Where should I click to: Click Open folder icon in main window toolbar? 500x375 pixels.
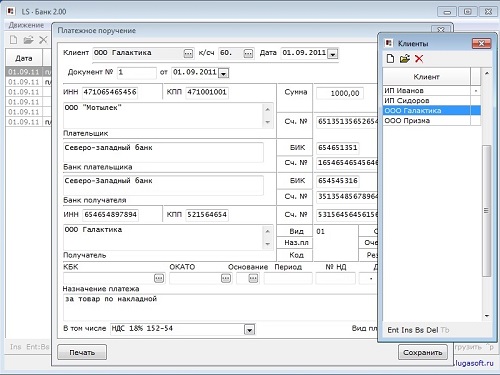point(28,40)
